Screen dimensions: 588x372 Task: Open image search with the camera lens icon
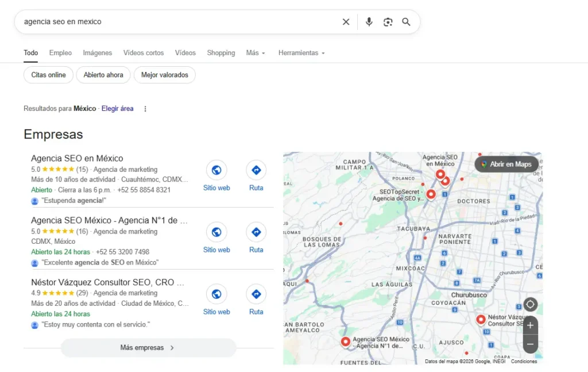[388, 22]
